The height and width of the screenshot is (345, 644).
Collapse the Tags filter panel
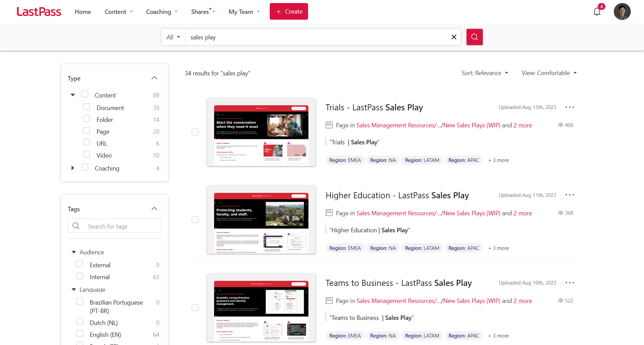click(x=154, y=209)
